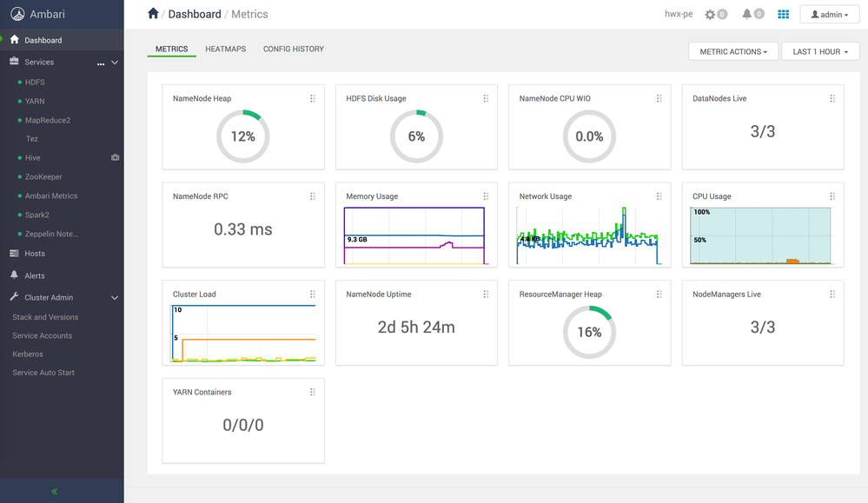Open the background operations gear icon

click(x=710, y=15)
